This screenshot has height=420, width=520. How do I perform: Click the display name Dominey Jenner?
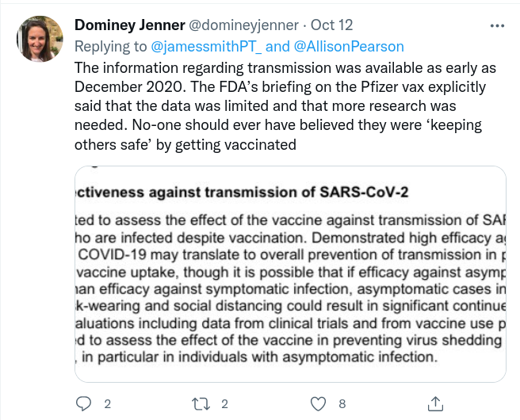pyautogui.click(x=127, y=26)
